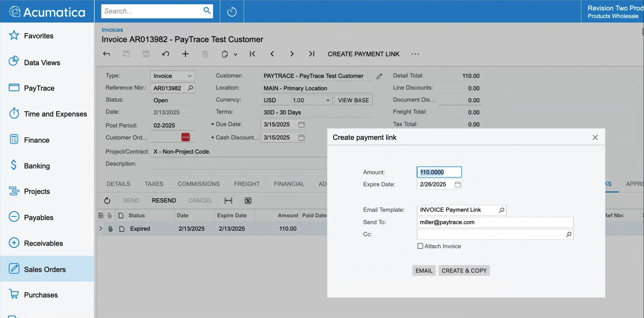Click red Customer Order ellipsis button
Viewport: 644px width, 318px height.
click(x=186, y=137)
